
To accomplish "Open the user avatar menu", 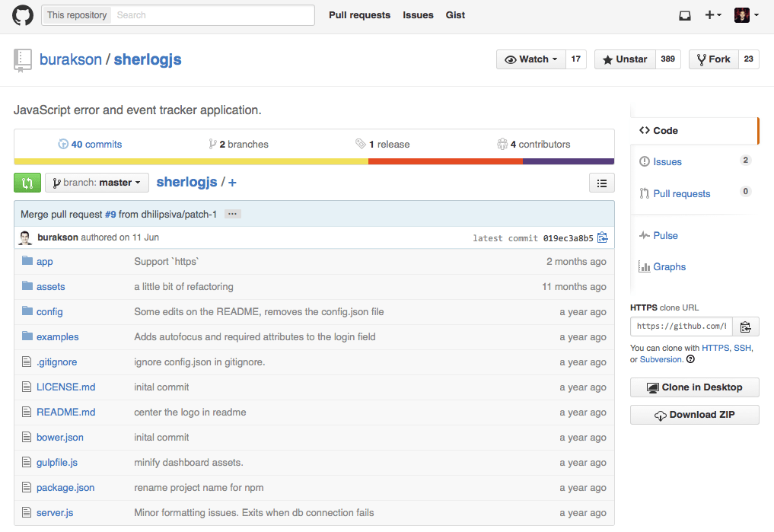I will [747, 15].
